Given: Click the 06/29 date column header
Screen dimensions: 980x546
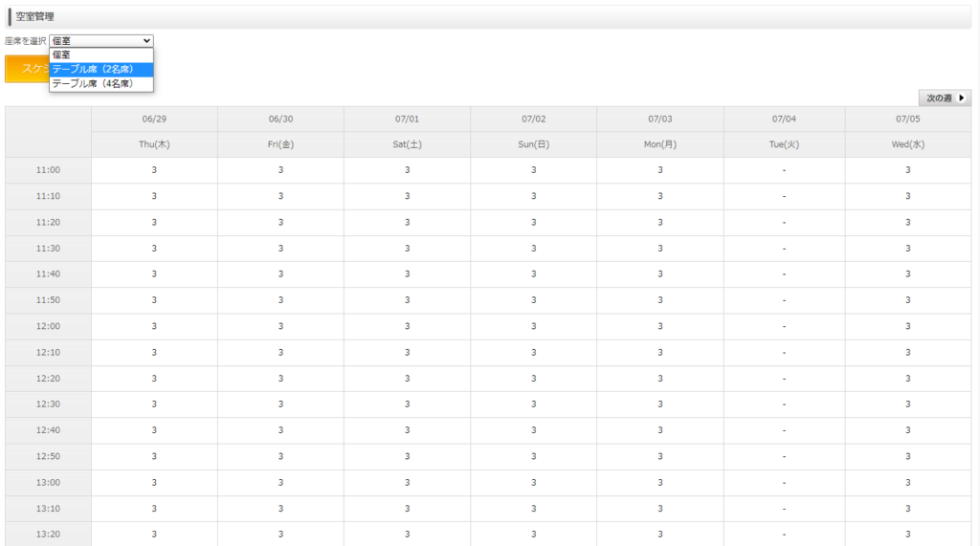Looking at the screenshot, I should tap(154, 119).
